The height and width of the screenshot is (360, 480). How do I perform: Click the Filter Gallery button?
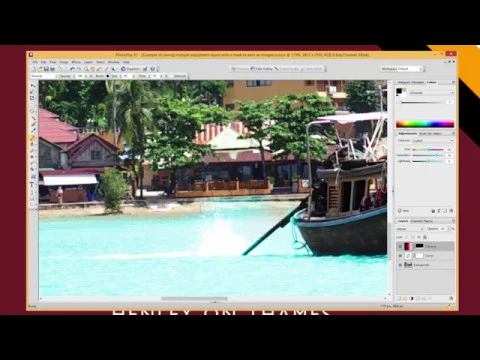click(262, 69)
